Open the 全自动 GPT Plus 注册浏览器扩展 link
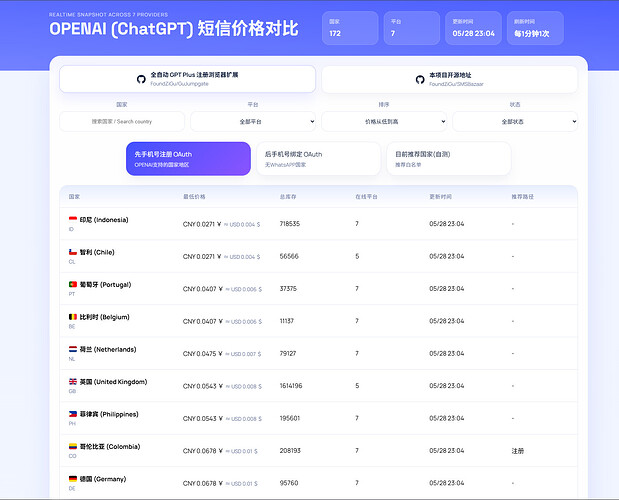Viewport: 619px width, 500px height. 188,79
